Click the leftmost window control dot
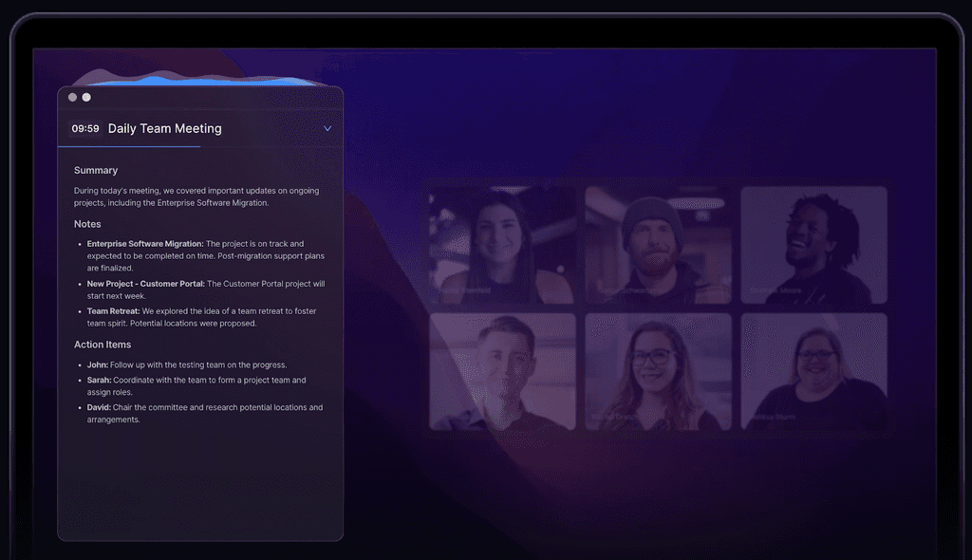972x560 pixels. [72, 97]
